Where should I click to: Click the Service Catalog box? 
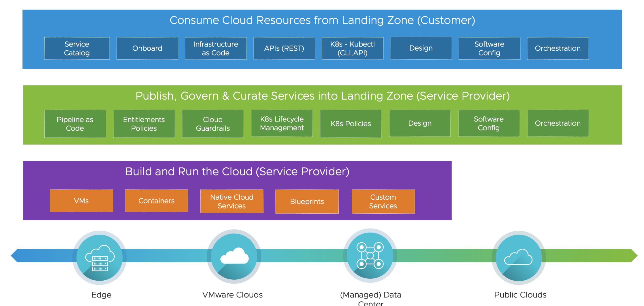tap(77, 49)
